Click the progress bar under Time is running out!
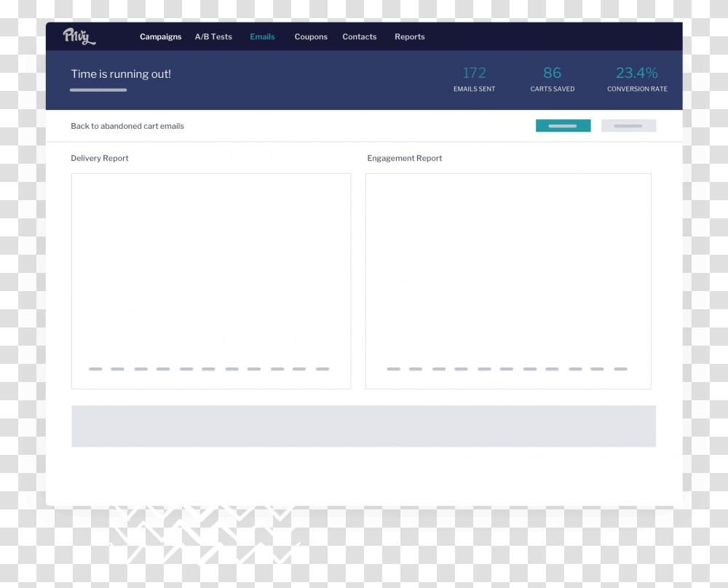This screenshot has height=588, width=728. tap(98, 90)
